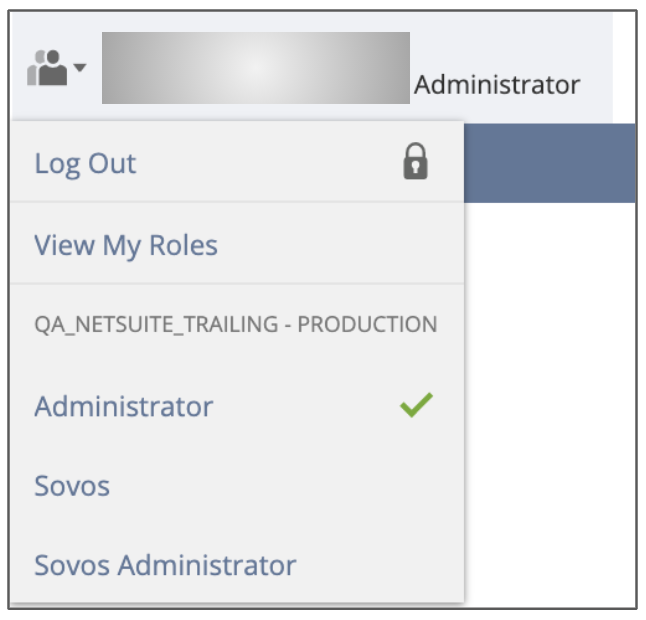
Task: Click the 'Sovos' text in the role list
Action: 72,486
